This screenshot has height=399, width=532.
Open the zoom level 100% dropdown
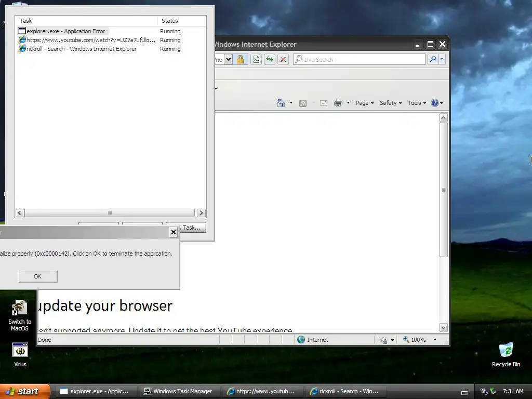tap(435, 340)
